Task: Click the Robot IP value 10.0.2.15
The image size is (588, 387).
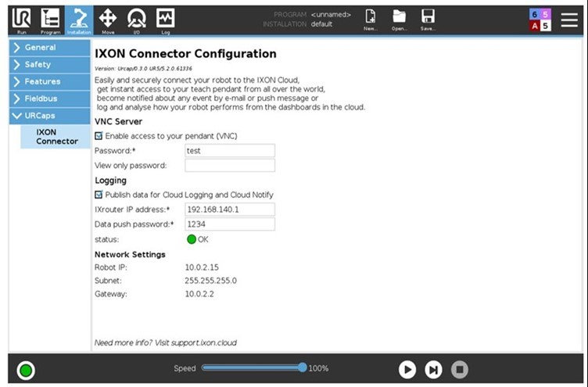Action: click(202, 267)
